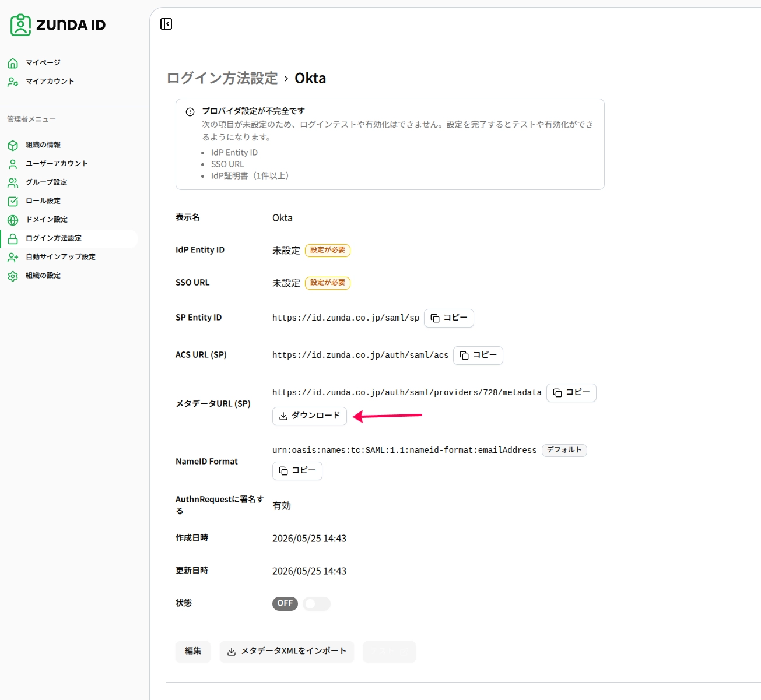Copy the SP Entity ID value
Viewport: 761px width, 700px height.
tap(449, 318)
